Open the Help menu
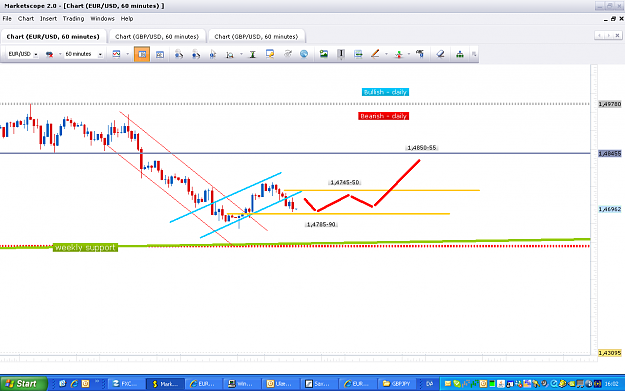The width and height of the screenshot is (625, 391). click(x=127, y=19)
